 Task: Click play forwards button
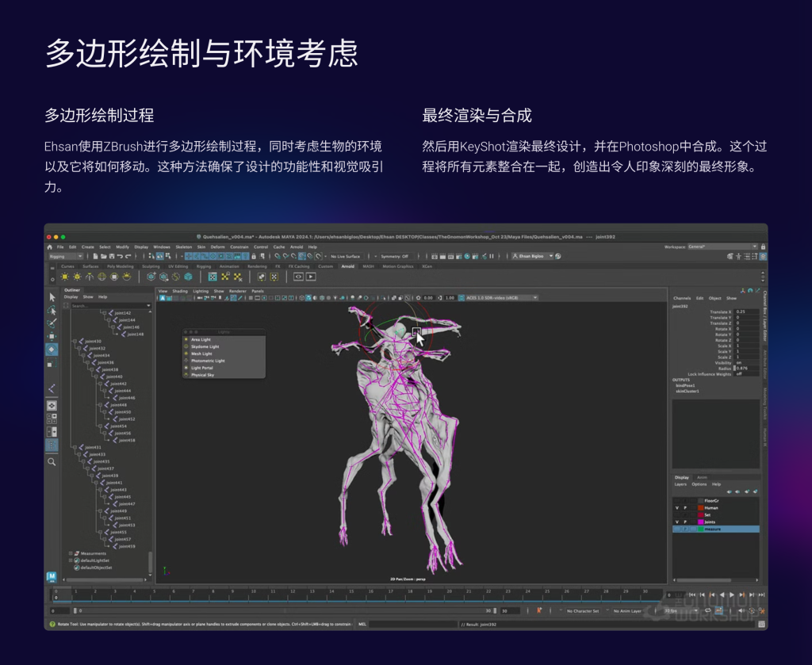coord(732,596)
